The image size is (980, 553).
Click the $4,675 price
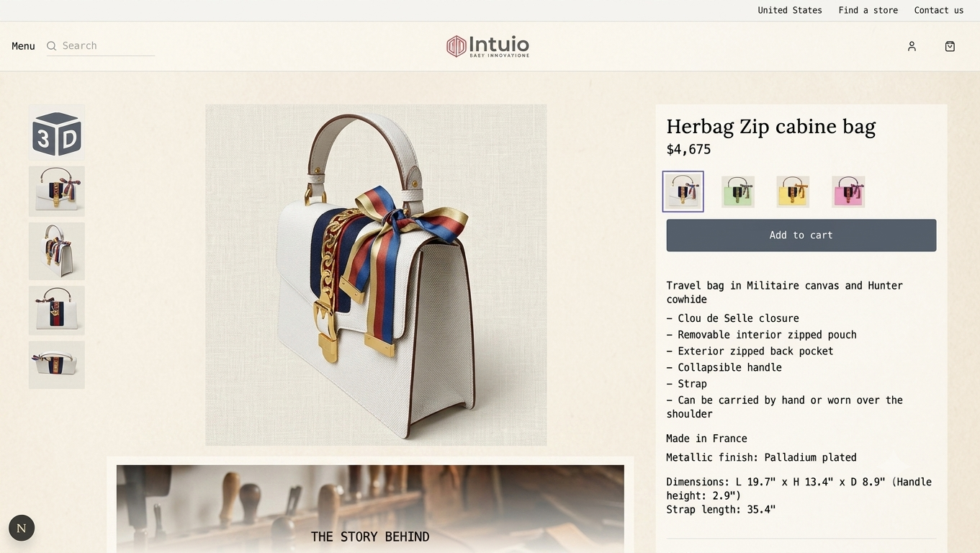click(x=688, y=150)
